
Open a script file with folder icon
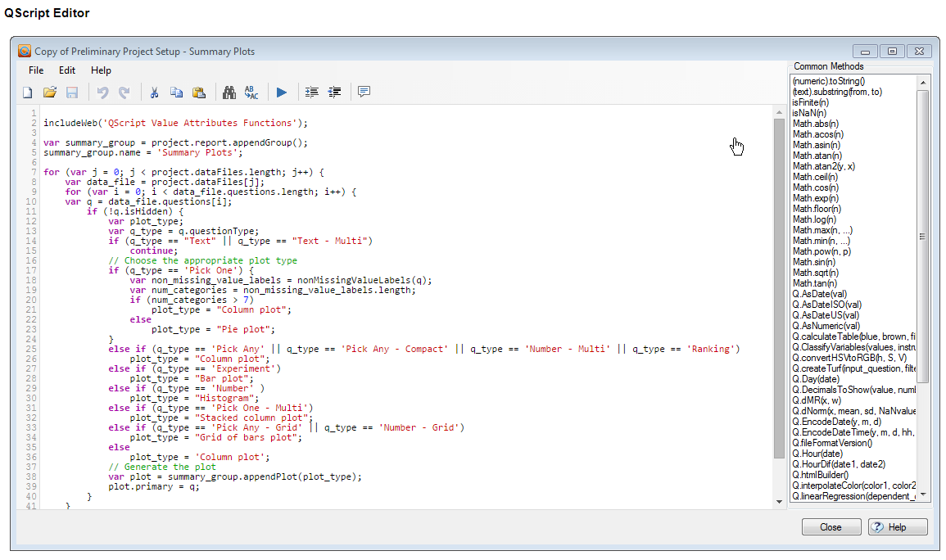pos(50,93)
